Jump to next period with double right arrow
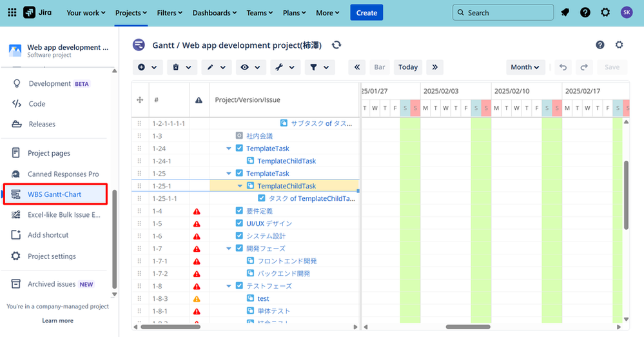Image resolution: width=644 pixels, height=337 pixels. [x=435, y=67]
